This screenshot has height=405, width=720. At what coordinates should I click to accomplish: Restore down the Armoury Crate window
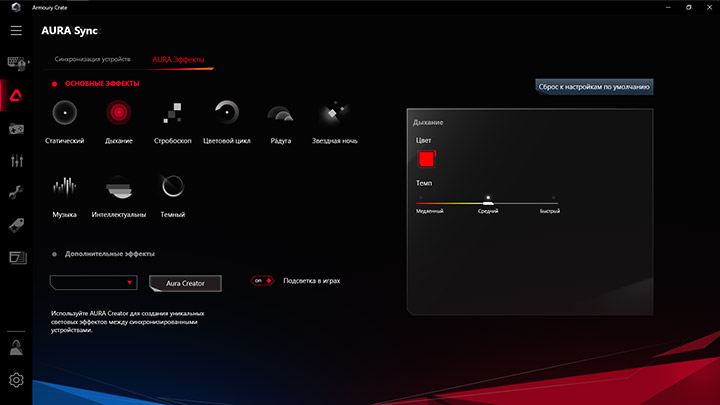[688, 7]
